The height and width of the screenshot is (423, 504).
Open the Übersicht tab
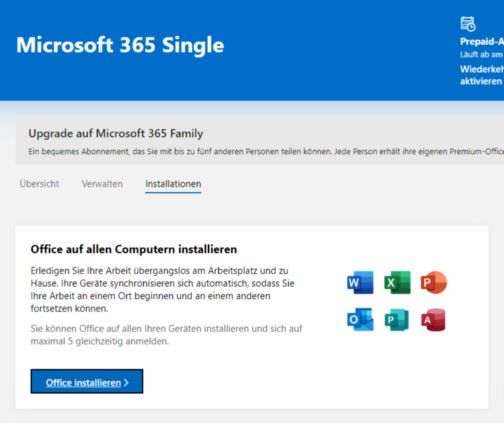pyautogui.click(x=39, y=183)
